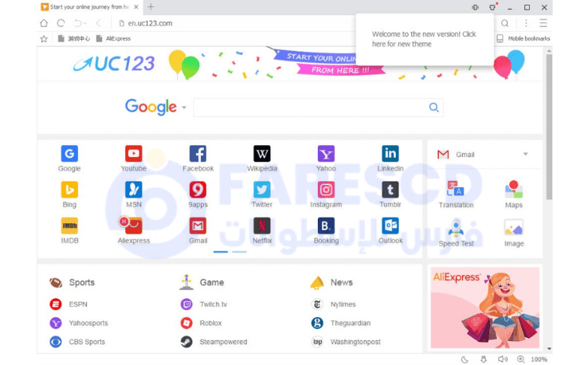
Task: Open the Translation tool
Action: click(456, 194)
